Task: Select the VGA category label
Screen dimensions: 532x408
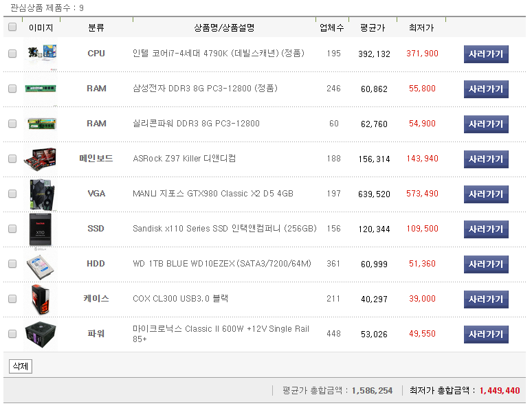Action: point(96,194)
